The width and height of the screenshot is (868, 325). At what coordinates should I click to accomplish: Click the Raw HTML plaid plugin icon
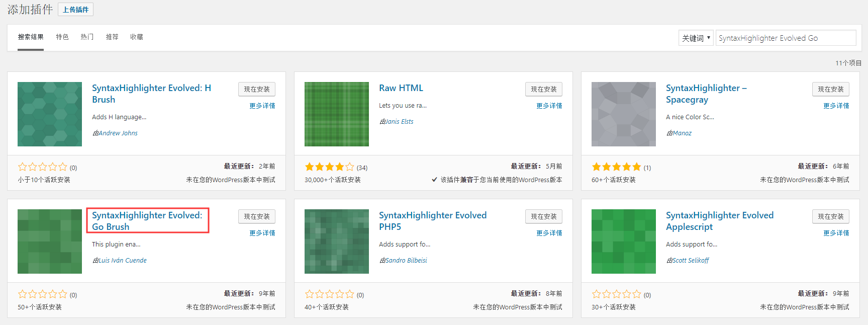click(337, 114)
